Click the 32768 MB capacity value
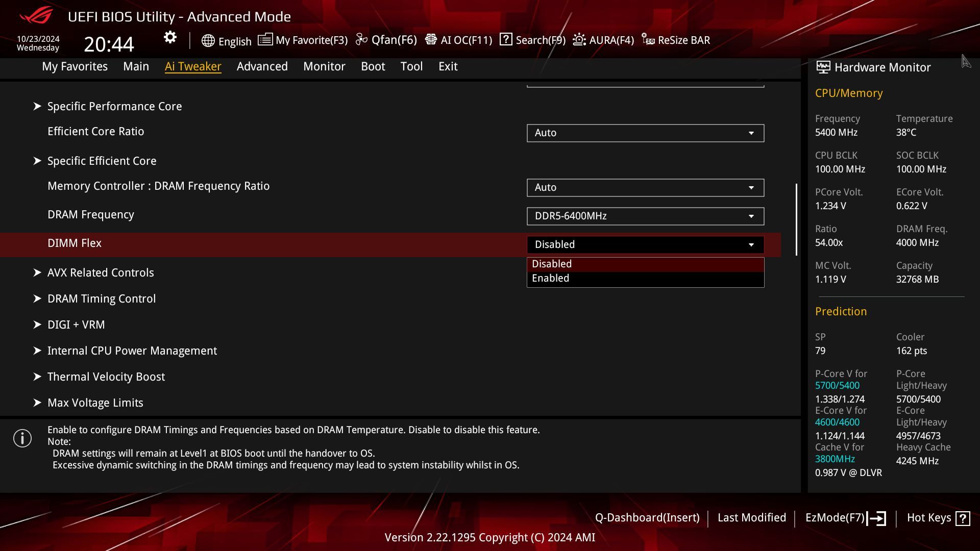Viewport: 980px width, 551px height. click(917, 279)
